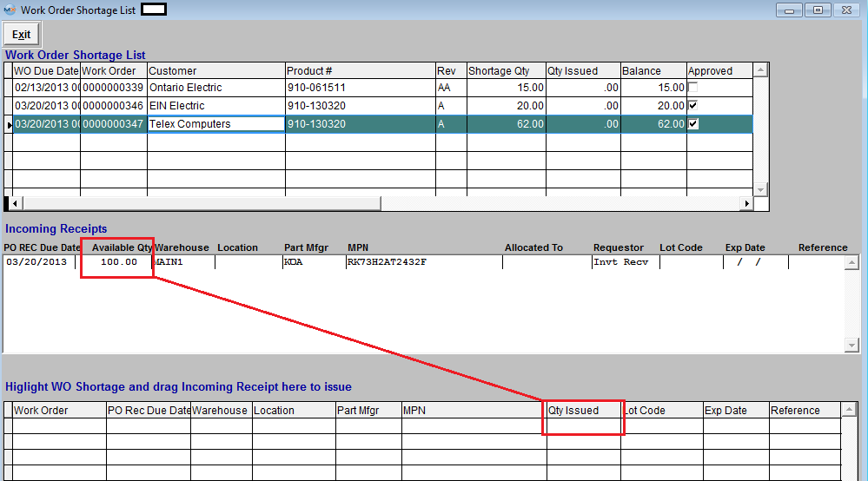Uncheck Approved for EIN Electric row
This screenshot has height=481, width=868.
[x=692, y=105]
